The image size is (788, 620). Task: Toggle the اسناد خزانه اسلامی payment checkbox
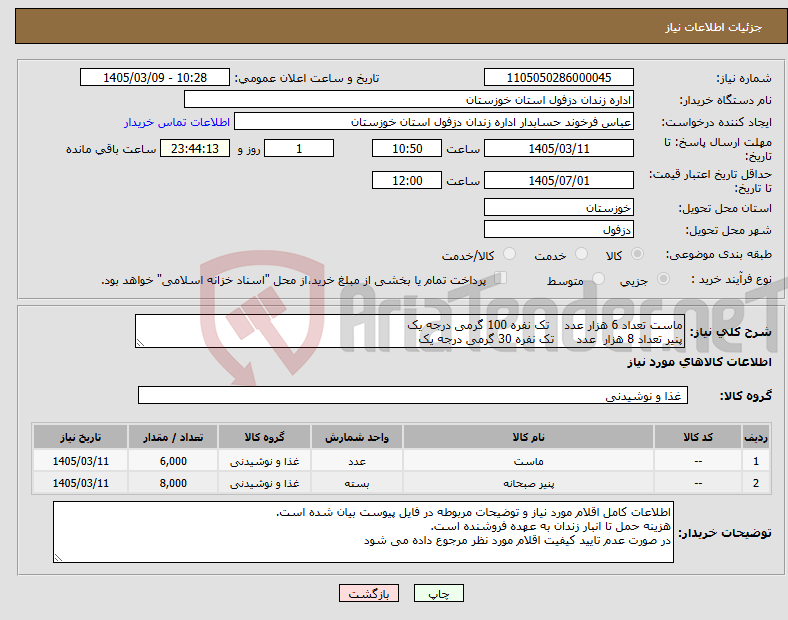501,278
